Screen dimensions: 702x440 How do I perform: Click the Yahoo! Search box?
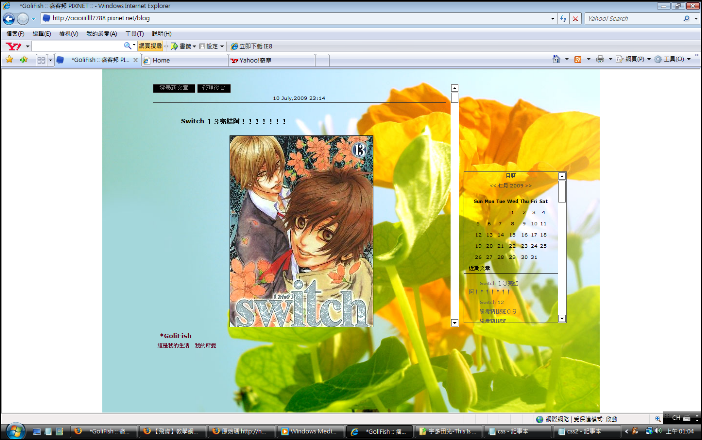633,18
